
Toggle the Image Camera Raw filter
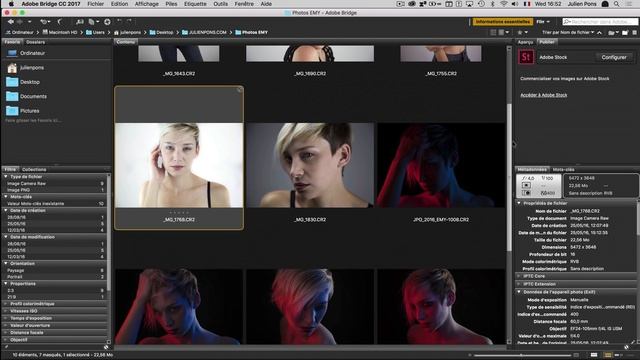click(x=55, y=184)
